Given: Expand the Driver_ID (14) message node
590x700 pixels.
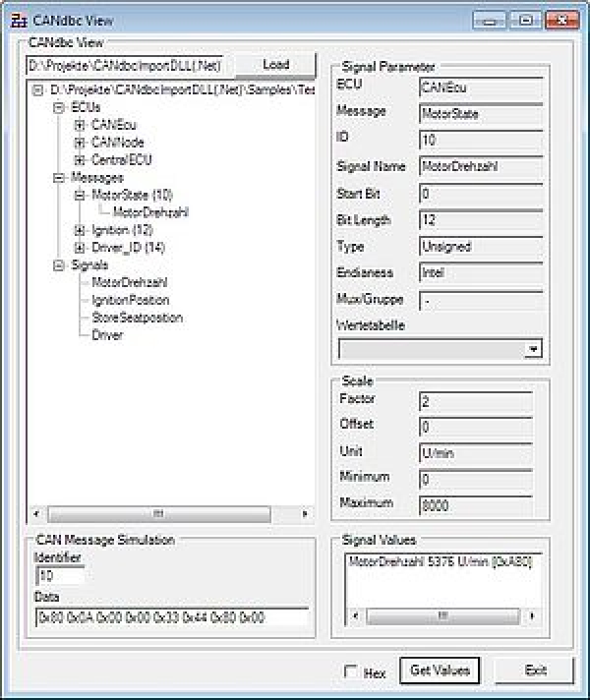Looking at the screenshot, I should (x=80, y=247).
